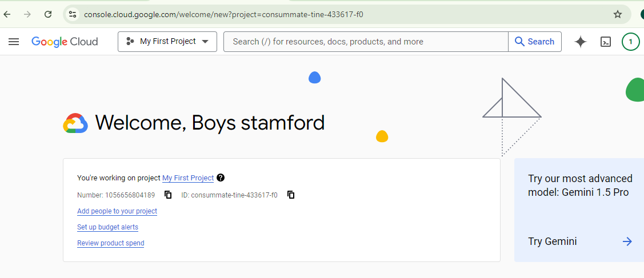
Task: Open Gemini AI sparkle icon
Action: (581, 42)
